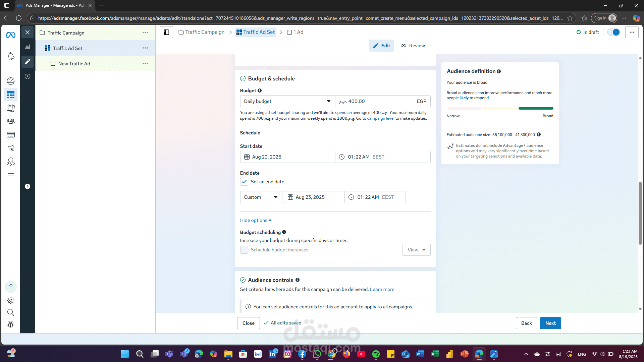Open notifications bell icon
Viewport: 644px width, 362px height.
click(x=11, y=56)
